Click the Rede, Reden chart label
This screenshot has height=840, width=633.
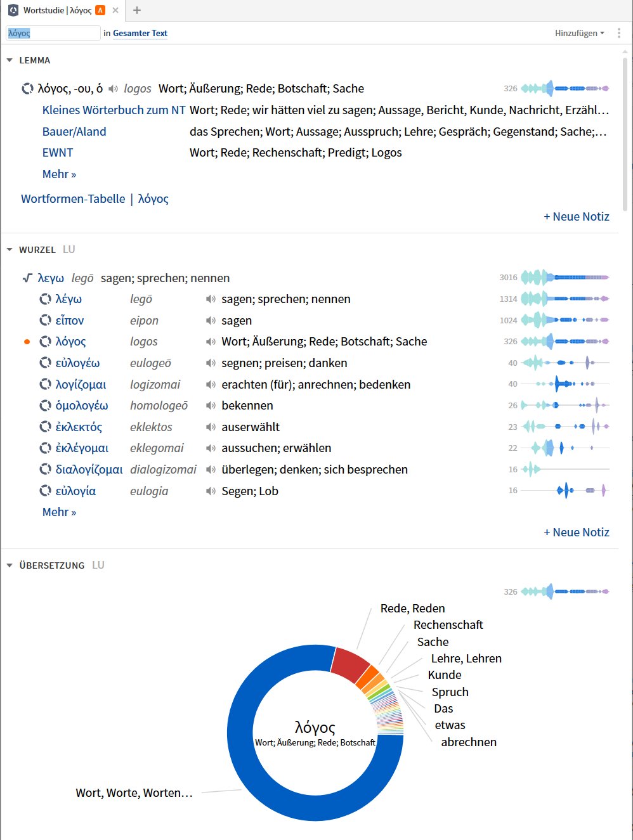click(x=413, y=609)
